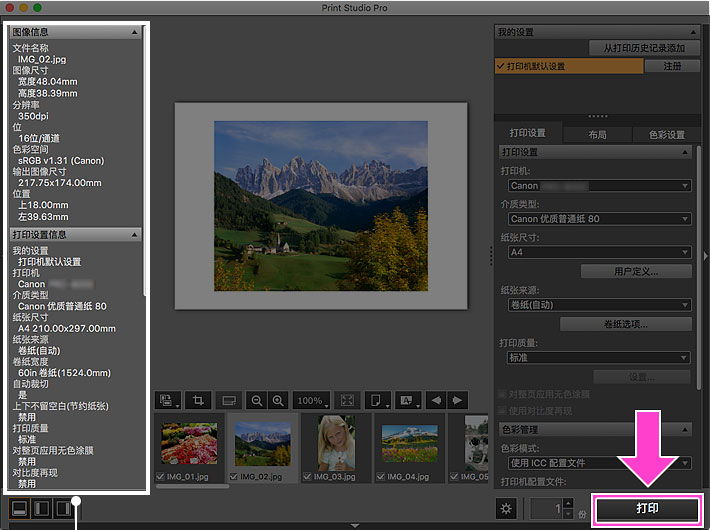710x530 pixels.
Task: Select the crop tool
Action: click(x=198, y=400)
